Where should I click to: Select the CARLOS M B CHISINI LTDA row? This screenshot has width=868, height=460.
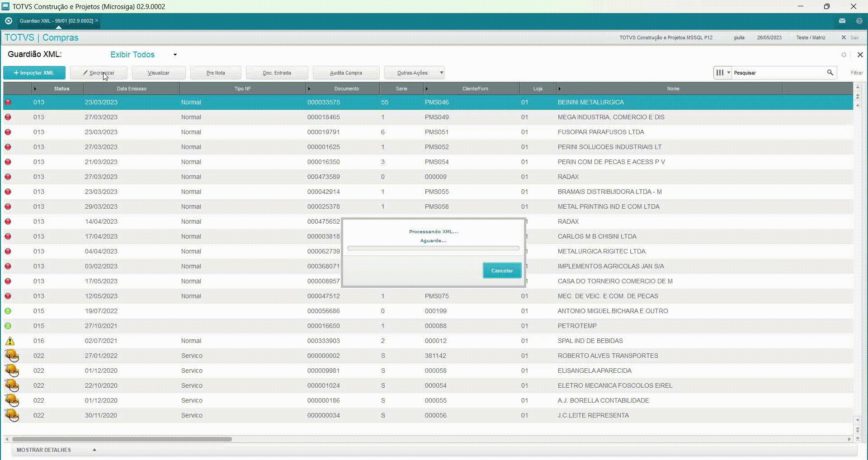pyautogui.click(x=428, y=236)
